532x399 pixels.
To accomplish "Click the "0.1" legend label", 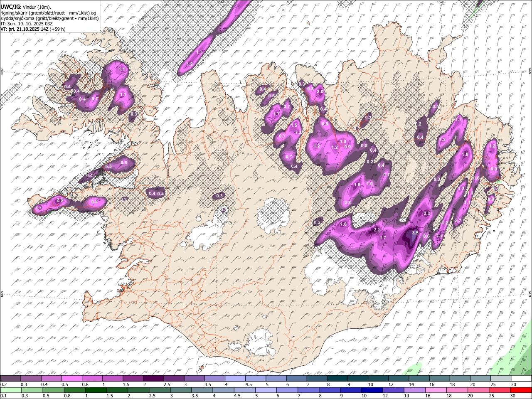I will [4, 396].
